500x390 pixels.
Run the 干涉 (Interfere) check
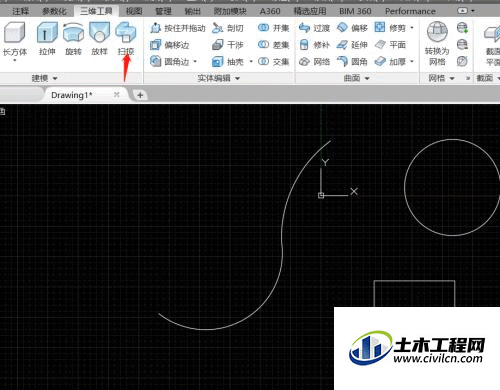tap(228, 45)
